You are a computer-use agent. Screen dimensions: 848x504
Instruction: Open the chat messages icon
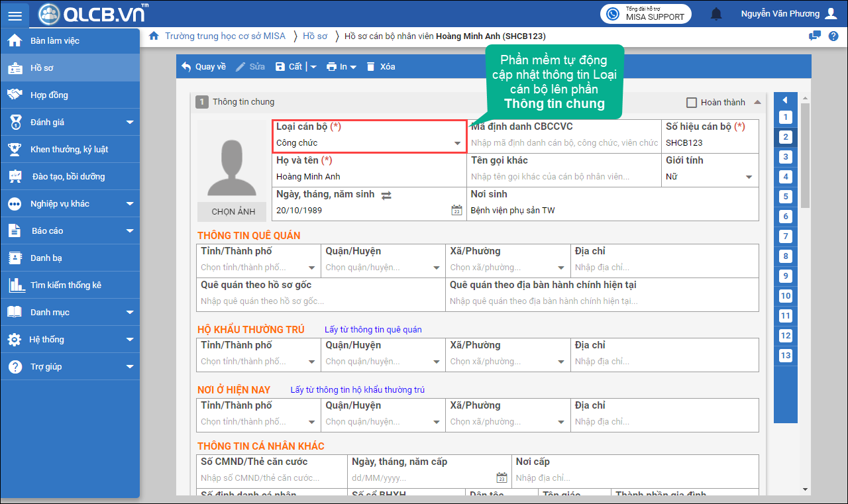[815, 36]
